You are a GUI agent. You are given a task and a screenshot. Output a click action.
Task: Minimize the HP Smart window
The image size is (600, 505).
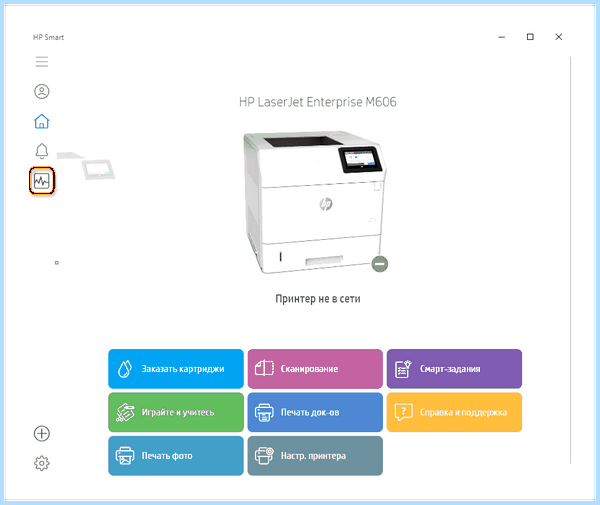click(x=502, y=37)
